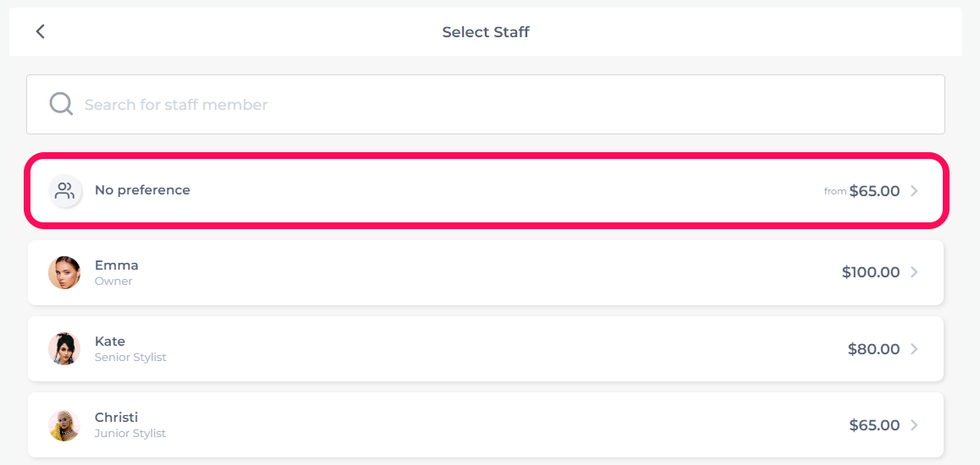
Task: Select Kate's avatar picture
Action: pyautogui.click(x=64, y=349)
